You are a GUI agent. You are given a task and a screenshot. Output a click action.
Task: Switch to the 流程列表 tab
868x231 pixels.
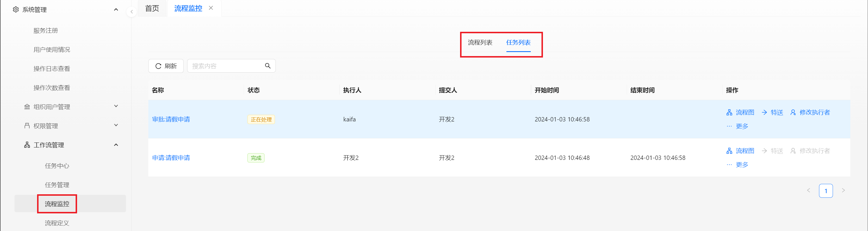pyautogui.click(x=480, y=42)
